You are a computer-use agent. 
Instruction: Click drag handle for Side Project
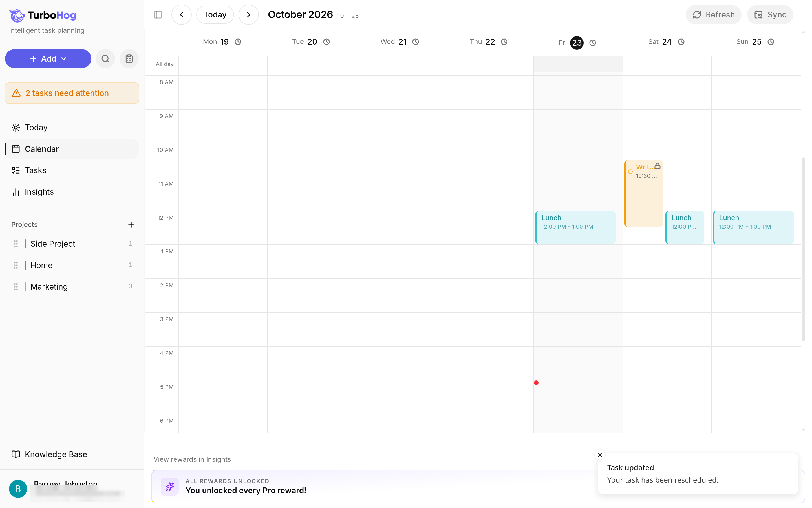click(x=16, y=244)
